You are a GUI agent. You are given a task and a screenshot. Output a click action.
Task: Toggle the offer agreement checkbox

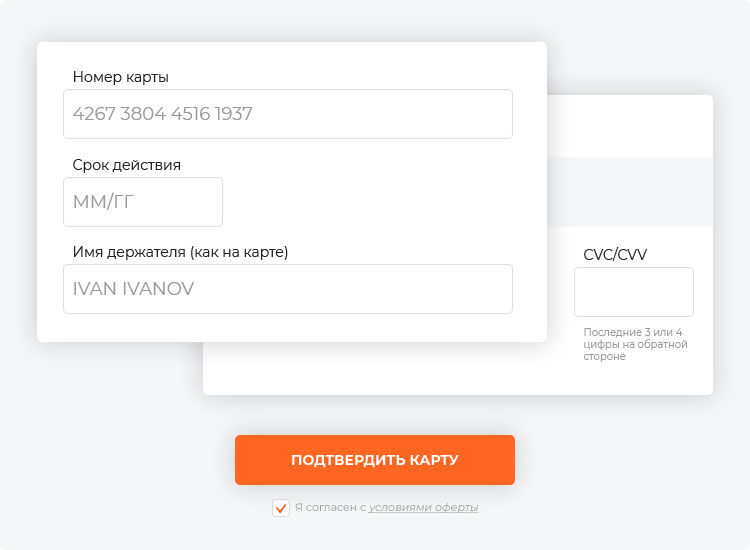281,508
